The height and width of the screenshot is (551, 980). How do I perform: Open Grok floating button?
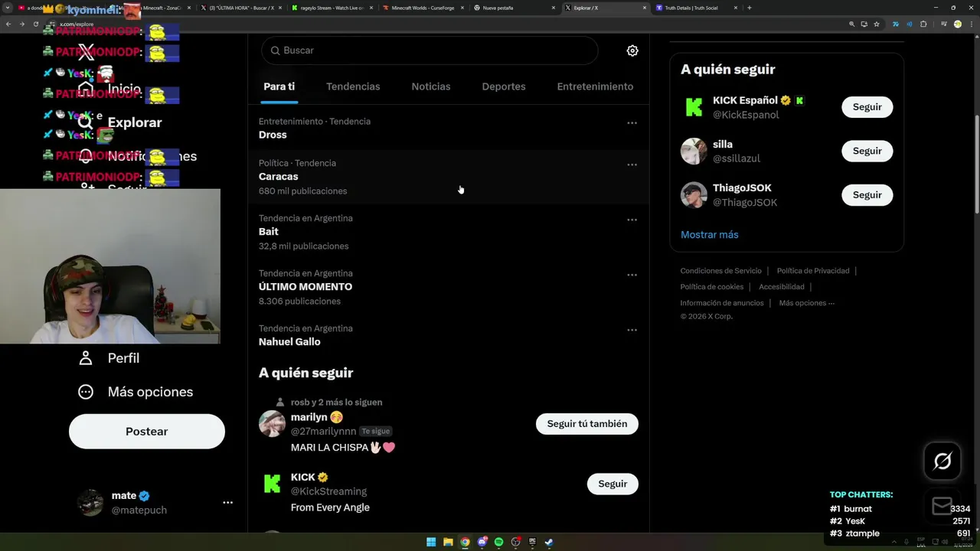(942, 461)
